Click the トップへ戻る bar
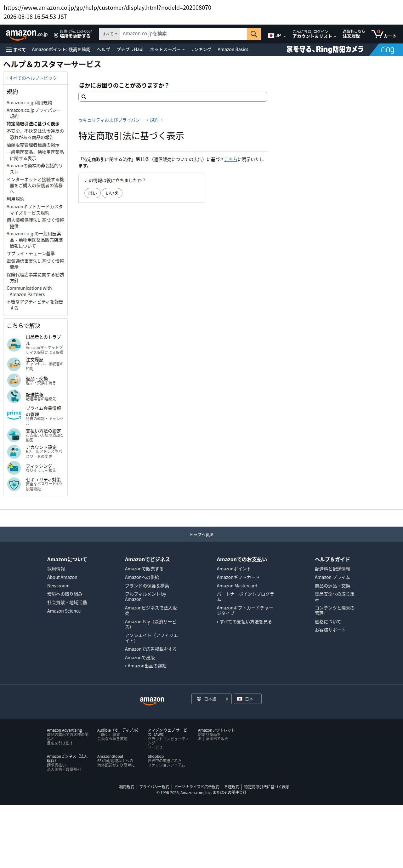This screenshot has width=403, height=868. pos(201,534)
